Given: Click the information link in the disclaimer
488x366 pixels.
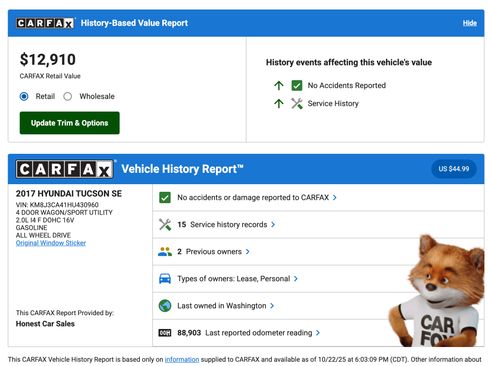Looking at the screenshot, I should pyautogui.click(x=182, y=360).
